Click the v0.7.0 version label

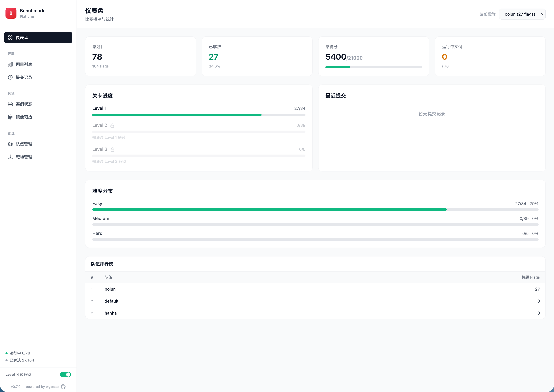point(16,387)
